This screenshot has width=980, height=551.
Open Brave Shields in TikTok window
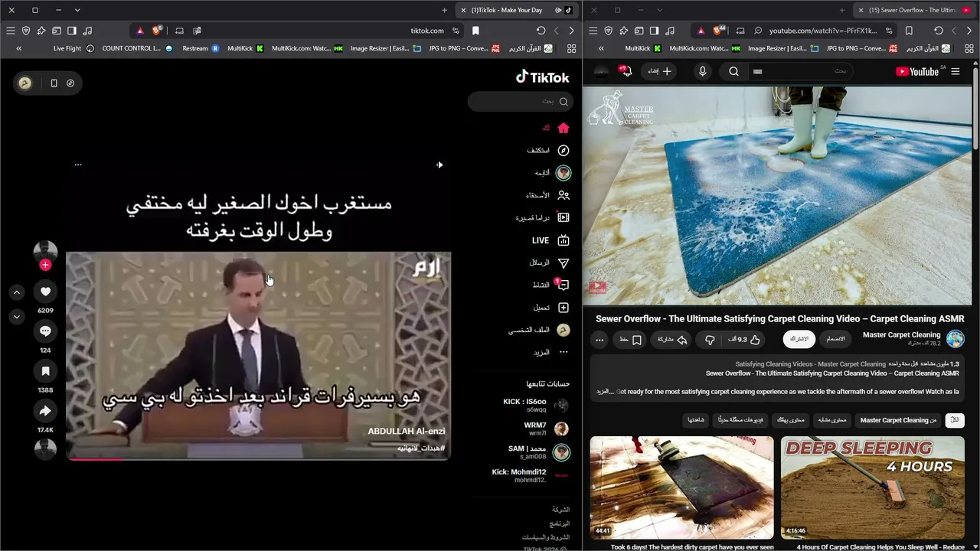(x=157, y=31)
